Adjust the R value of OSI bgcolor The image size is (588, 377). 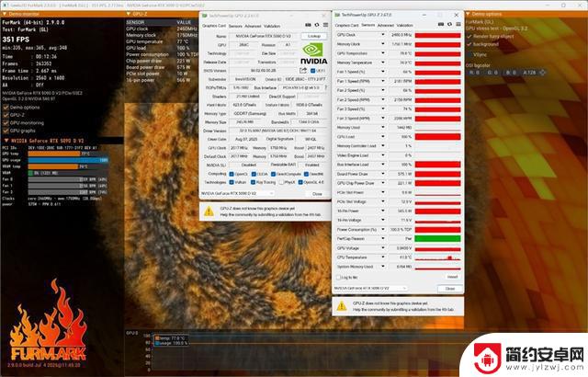click(474, 73)
